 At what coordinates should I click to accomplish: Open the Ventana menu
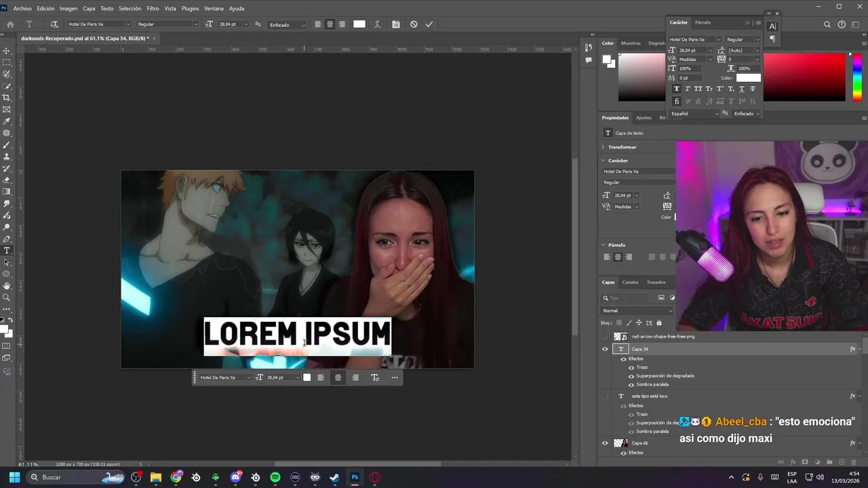[x=214, y=8]
